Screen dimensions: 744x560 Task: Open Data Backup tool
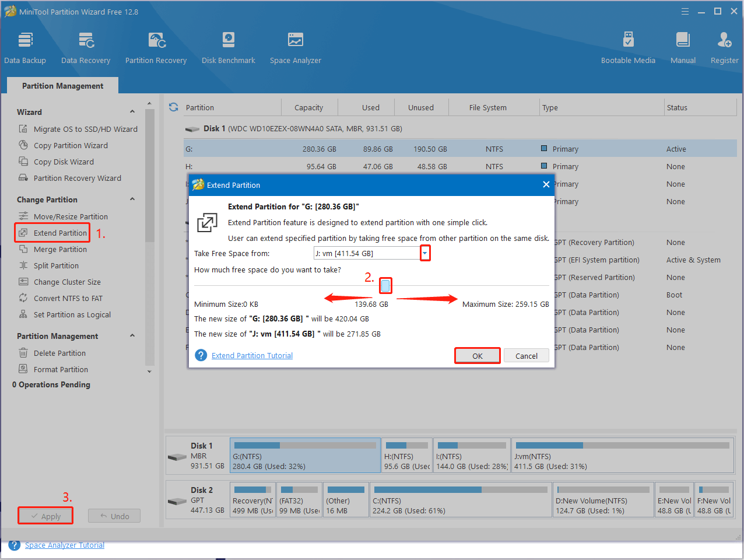coord(25,48)
